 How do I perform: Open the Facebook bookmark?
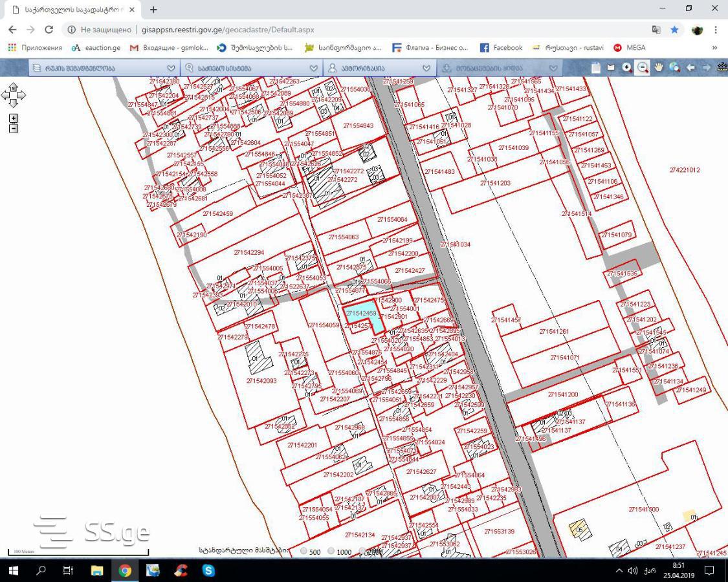tap(501, 47)
